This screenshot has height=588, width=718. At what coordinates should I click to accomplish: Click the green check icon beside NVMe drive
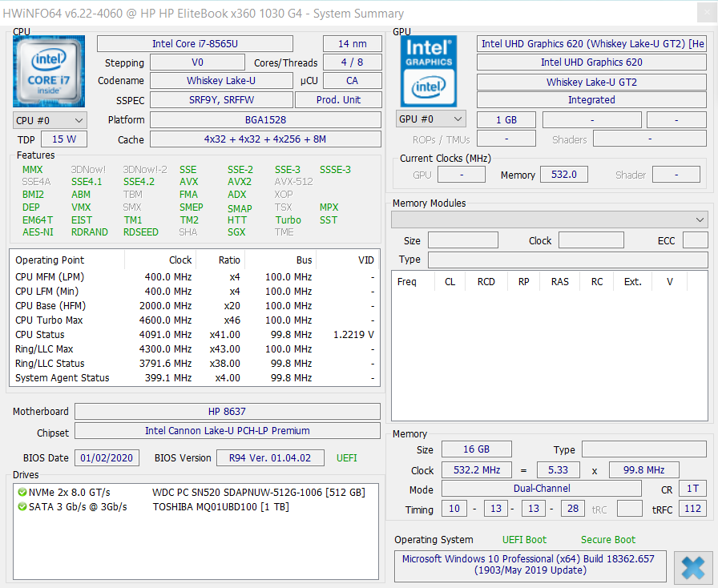22,493
